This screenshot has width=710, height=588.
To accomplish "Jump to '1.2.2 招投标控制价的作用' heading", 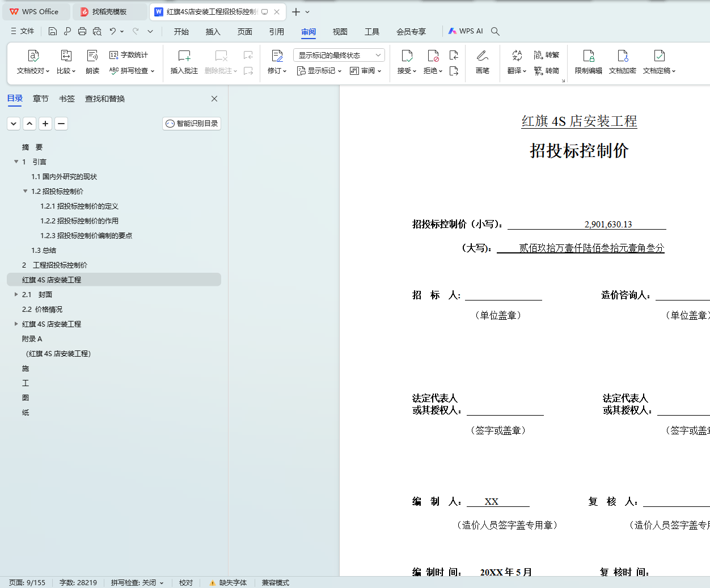I will [79, 221].
